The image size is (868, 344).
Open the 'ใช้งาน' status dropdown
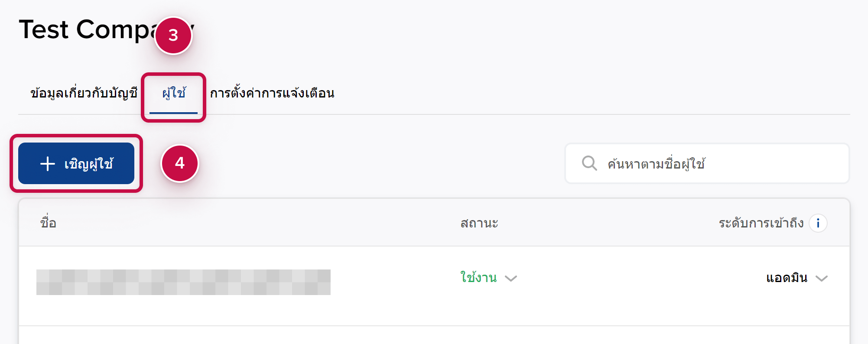[x=479, y=277]
